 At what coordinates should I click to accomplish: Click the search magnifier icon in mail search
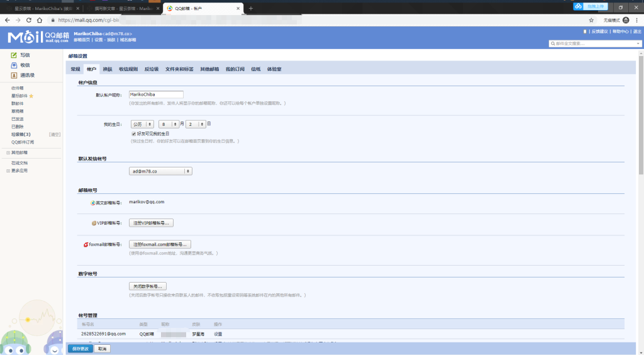[553, 43]
